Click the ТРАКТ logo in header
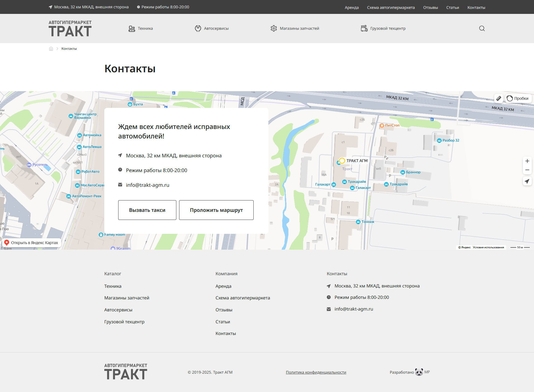This screenshot has width=534, height=392. pos(70,28)
